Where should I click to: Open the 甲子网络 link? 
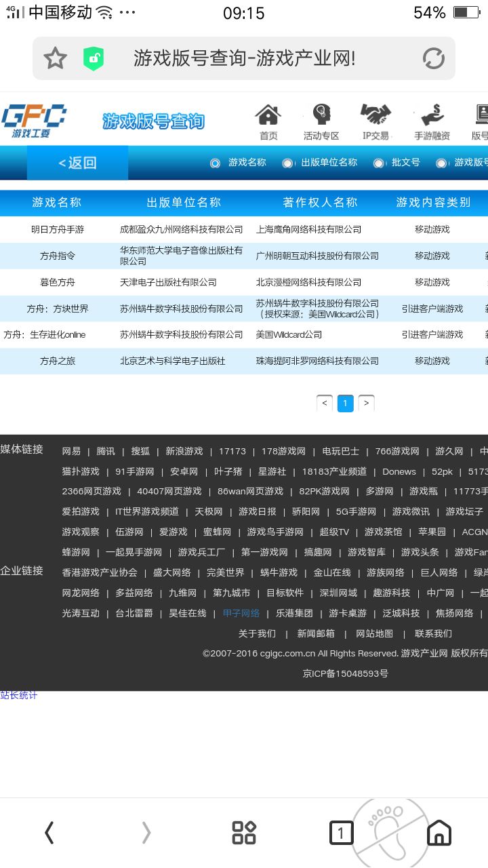pyautogui.click(x=241, y=613)
